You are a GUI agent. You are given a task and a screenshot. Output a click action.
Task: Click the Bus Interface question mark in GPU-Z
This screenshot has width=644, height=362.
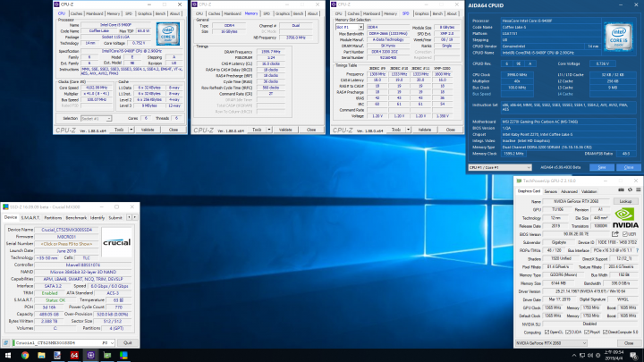(x=638, y=250)
